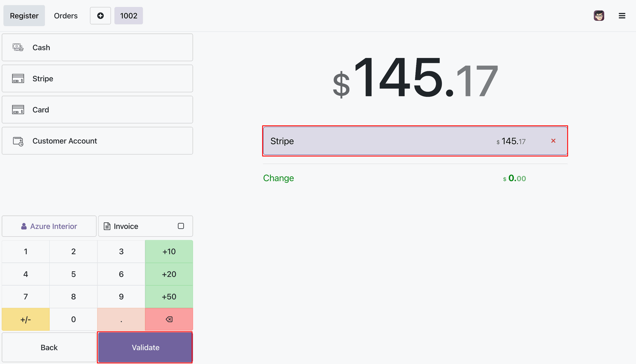Image resolution: width=636 pixels, height=364 pixels.
Task: Open the hamburger menu icon
Action: tap(622, 16)
